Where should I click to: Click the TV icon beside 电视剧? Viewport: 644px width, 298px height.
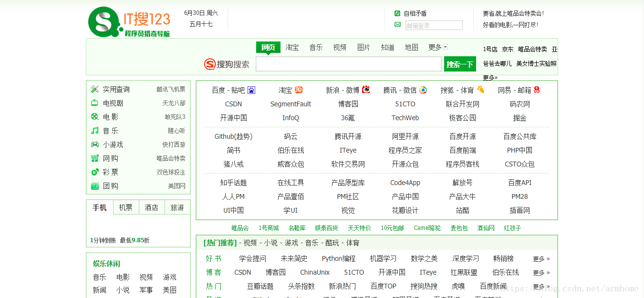pos(95,103)
